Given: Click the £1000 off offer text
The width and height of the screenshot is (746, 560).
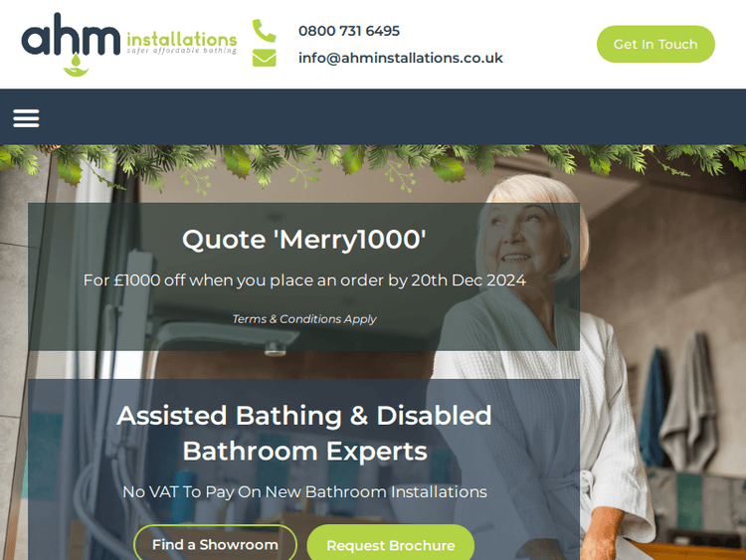Looking at the screenshot, I should coord(304,280).
